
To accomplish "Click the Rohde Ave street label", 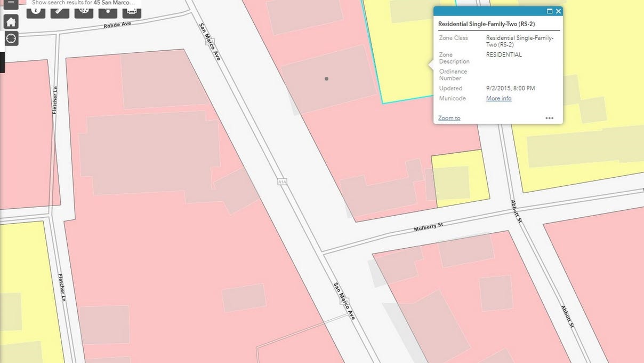I will point(117,25).
